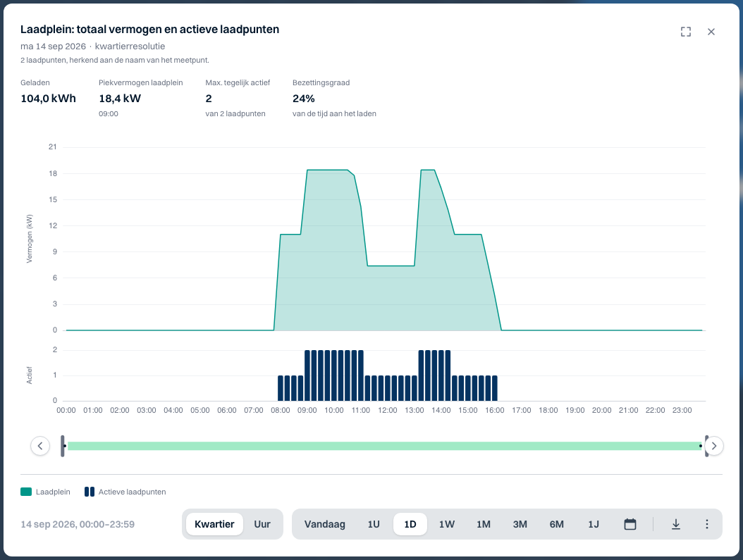Image resolution: width=743 pixels, height=560 pixels.
Task: Open the calendar date picker
Action: click(x=630, y=524)
